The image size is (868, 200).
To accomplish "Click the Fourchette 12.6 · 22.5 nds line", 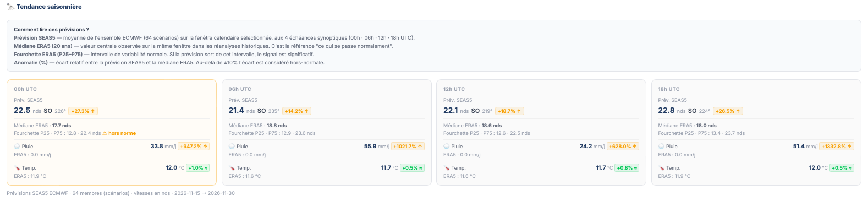I will coord(487,133).
